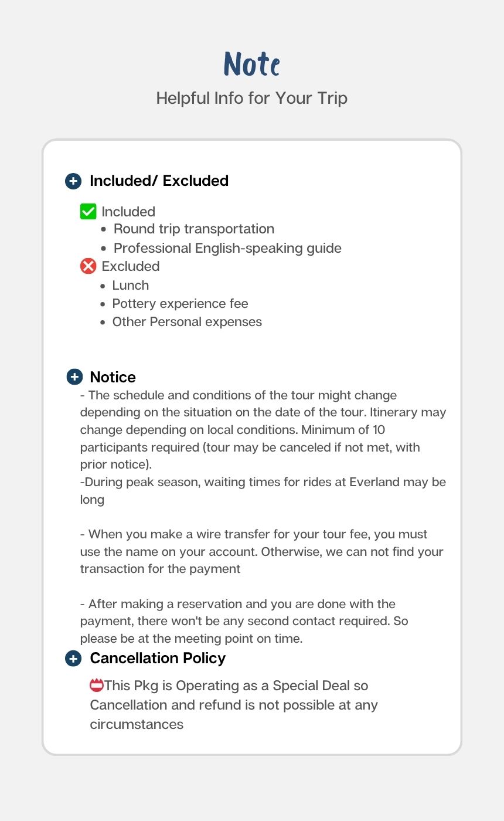Click the Included label text
Image resolution: width=504 pixels, height=821 pixels.
(x=128, y=212)
